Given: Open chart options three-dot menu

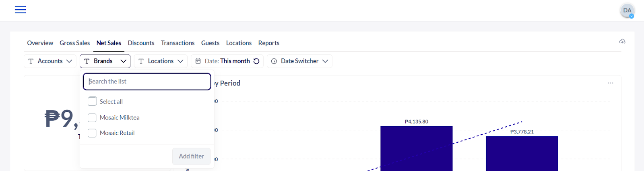Looking at the screenshot, I should (610, 83).
